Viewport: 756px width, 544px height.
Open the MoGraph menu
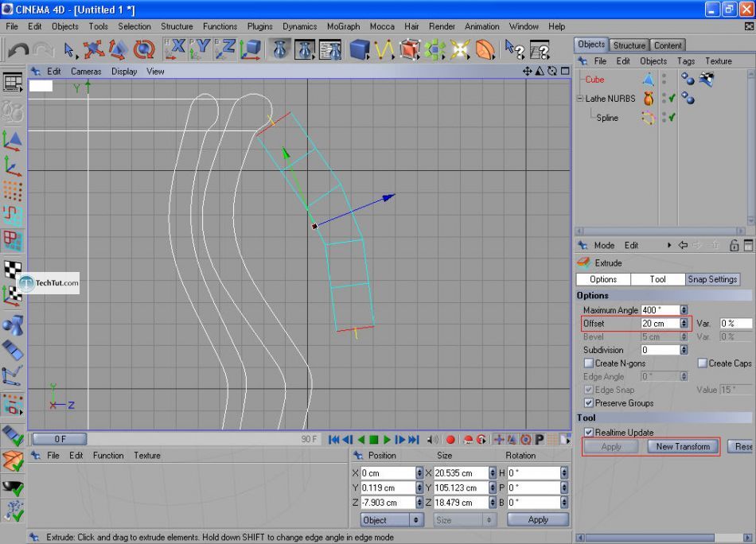tap(343, 26)
